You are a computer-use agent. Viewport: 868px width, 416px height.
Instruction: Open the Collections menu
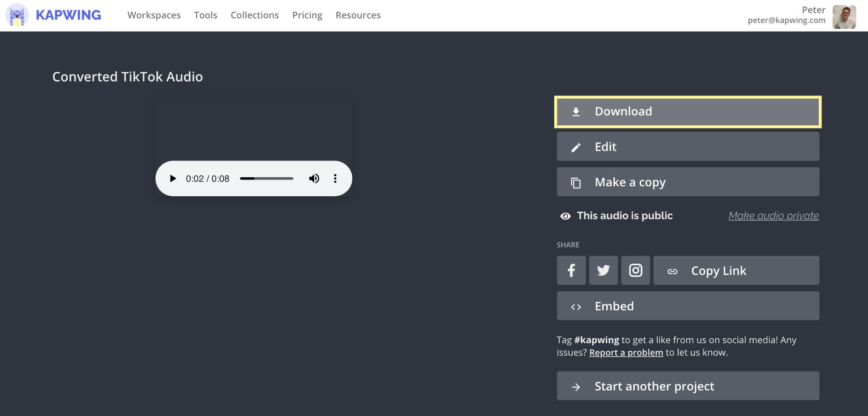(255, 15)
